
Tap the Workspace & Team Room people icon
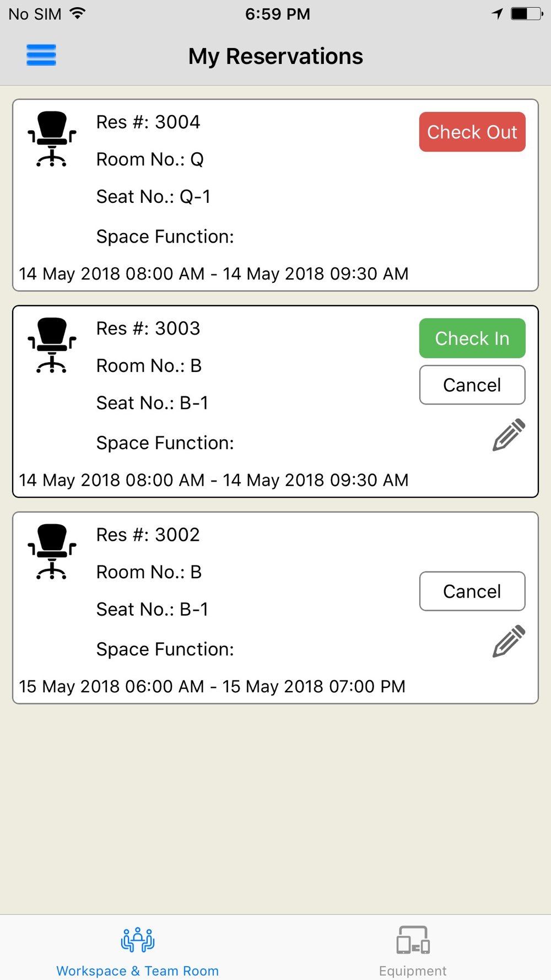[x=138, y=940]
